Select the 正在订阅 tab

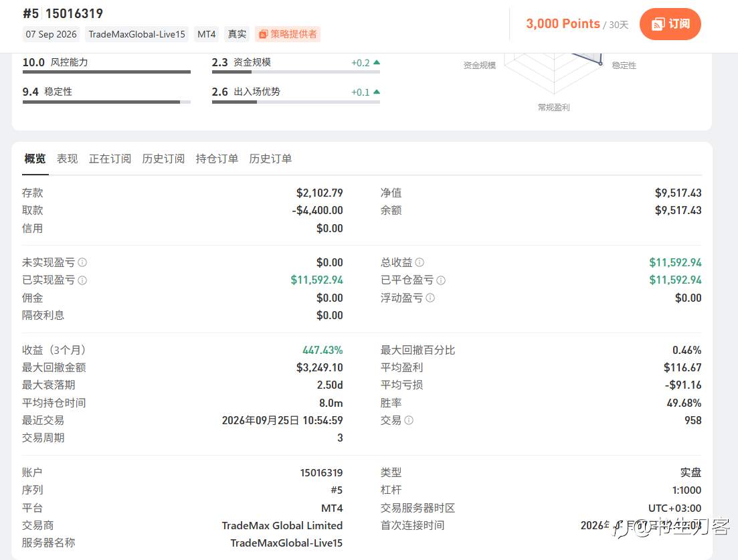tap(110, 159)
